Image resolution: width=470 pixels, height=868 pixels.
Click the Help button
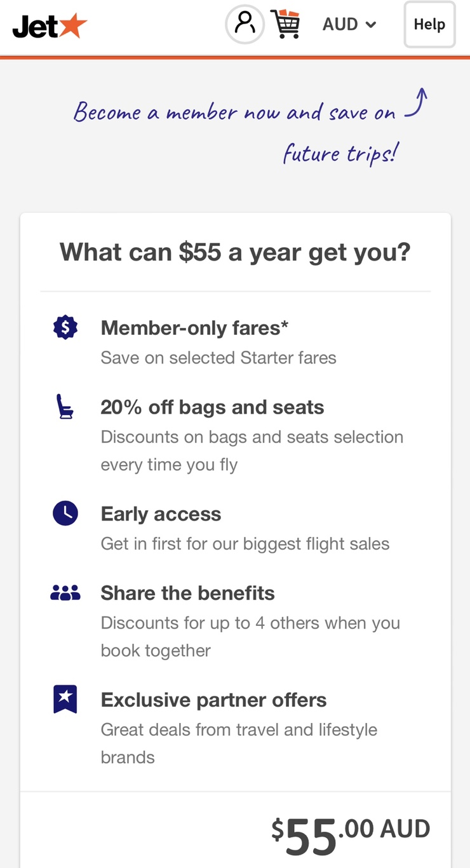point(429,25)
